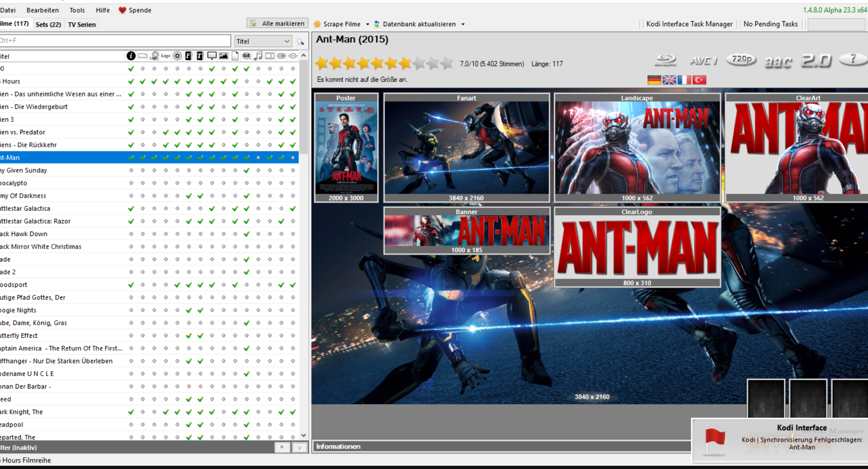The height and width of the screenshot is (469, 868).
Task: Toggle watched dot in Black Hawk Down row
Action: tap(293, 234)
